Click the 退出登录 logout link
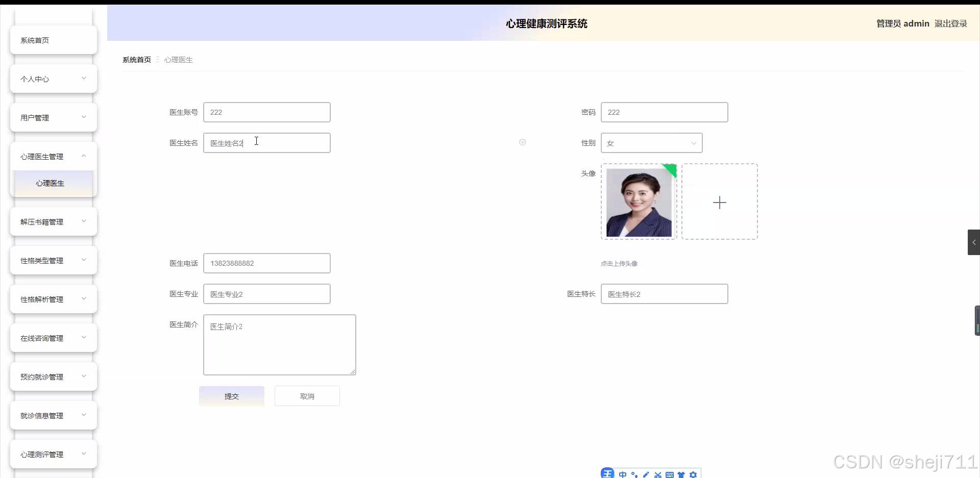The width and height of the screenshot is (980, 478). [950, 23]
